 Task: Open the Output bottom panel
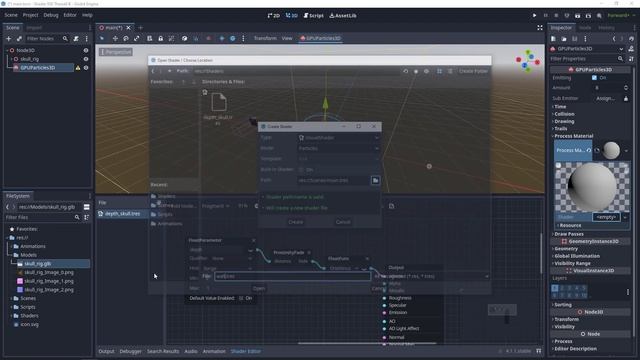pos(106,351)
